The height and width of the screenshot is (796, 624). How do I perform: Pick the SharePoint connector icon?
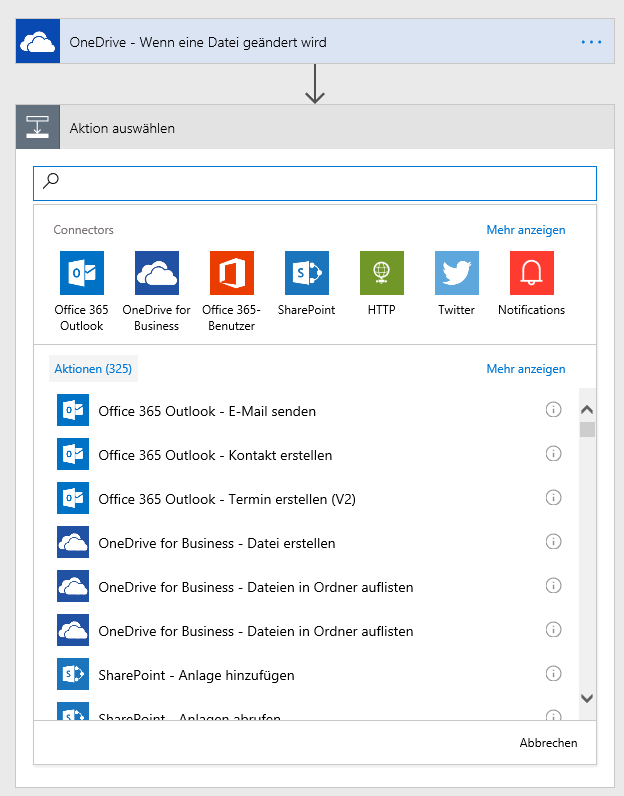[x=307, y=273]
